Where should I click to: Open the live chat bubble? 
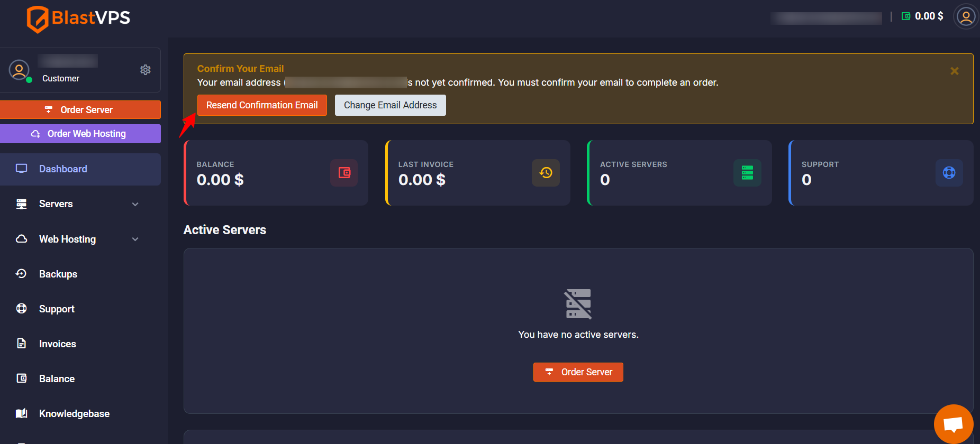pyautogui.click(x=954, y=424)
